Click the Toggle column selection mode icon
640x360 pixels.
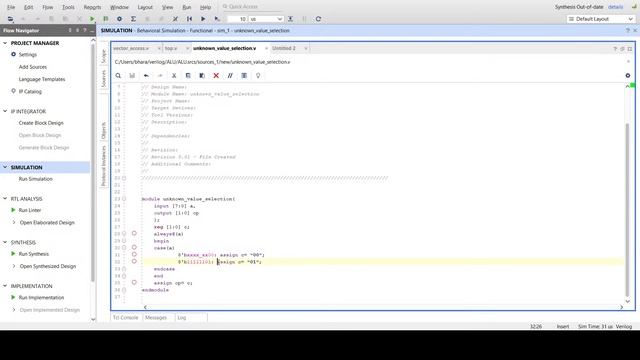pos(244,76)
